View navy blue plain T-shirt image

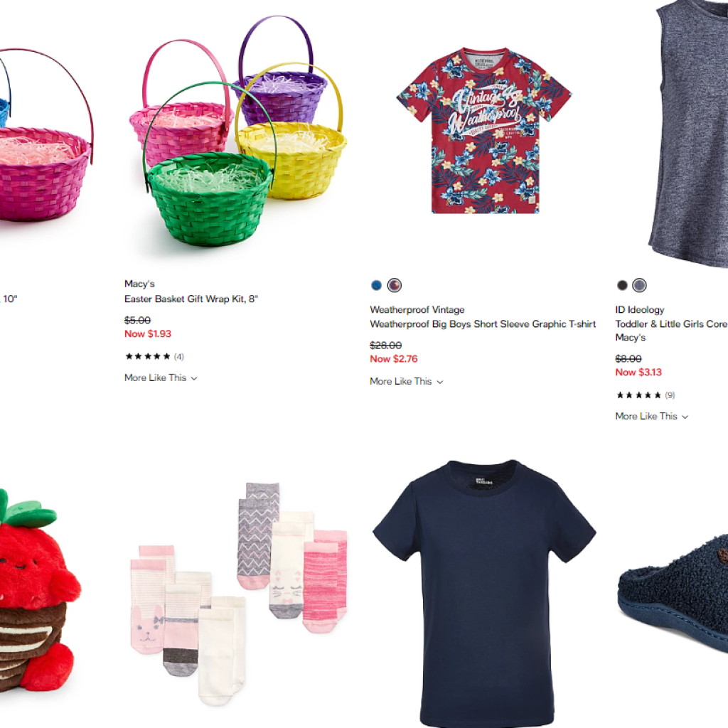tap(484, 594)
